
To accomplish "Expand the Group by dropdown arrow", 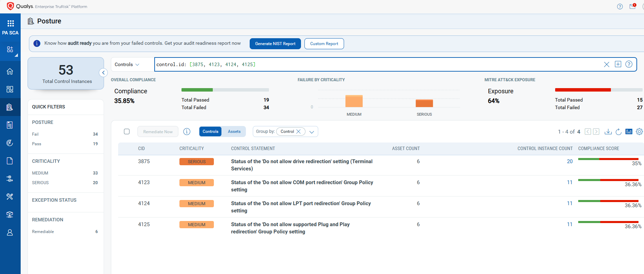I will click(312, 132).
